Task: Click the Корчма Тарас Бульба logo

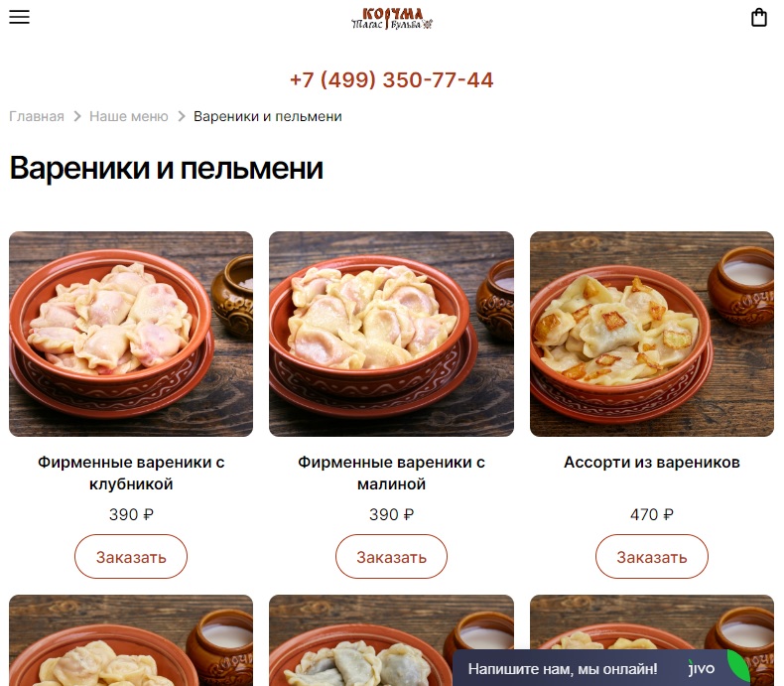Action: point(392,19)
